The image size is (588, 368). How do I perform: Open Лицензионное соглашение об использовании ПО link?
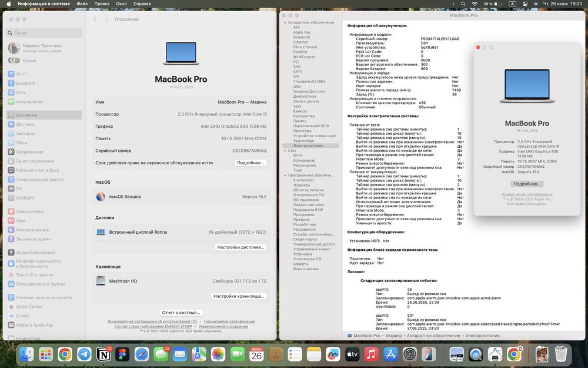152,321
